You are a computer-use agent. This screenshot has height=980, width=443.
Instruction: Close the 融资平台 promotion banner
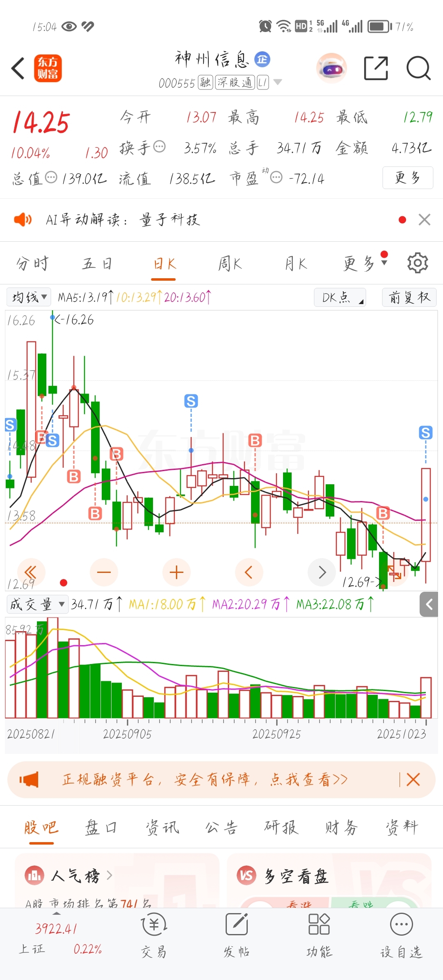(x=413, y=779)
